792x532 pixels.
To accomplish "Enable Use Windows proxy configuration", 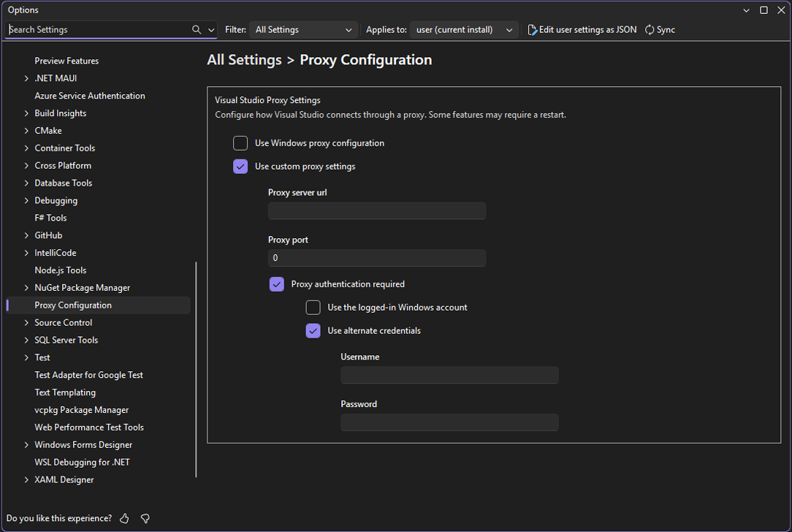I will click(240, 142).
